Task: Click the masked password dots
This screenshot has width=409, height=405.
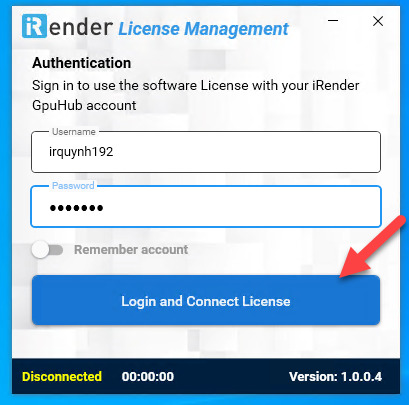Action: [76, 208]
